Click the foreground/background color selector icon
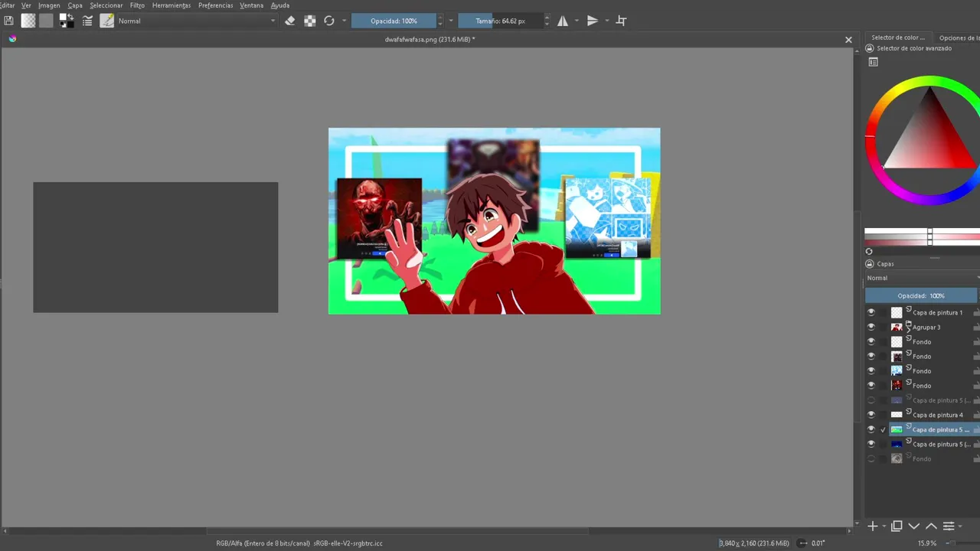Viewport: 980px width, 551px height. [67, 21]
